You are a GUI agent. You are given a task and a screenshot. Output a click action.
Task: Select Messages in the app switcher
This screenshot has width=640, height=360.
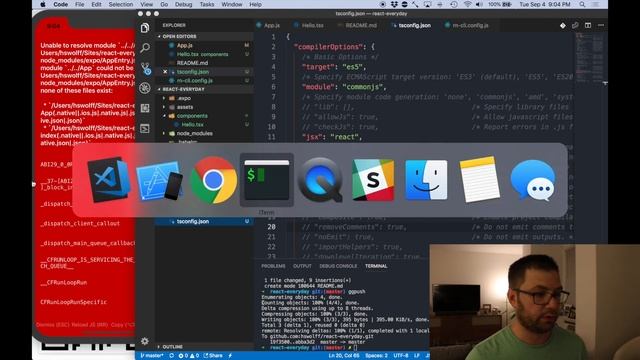click(533, 180)
